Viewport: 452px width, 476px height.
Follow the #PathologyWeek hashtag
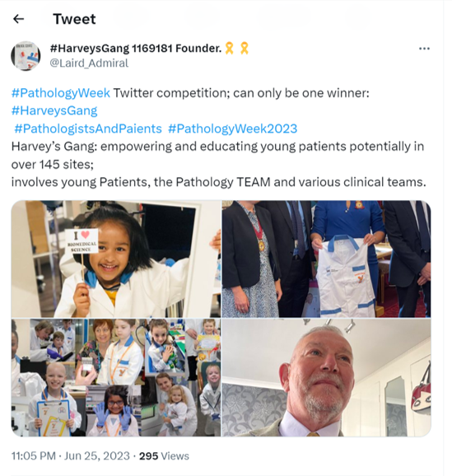(x=61, y=93)
